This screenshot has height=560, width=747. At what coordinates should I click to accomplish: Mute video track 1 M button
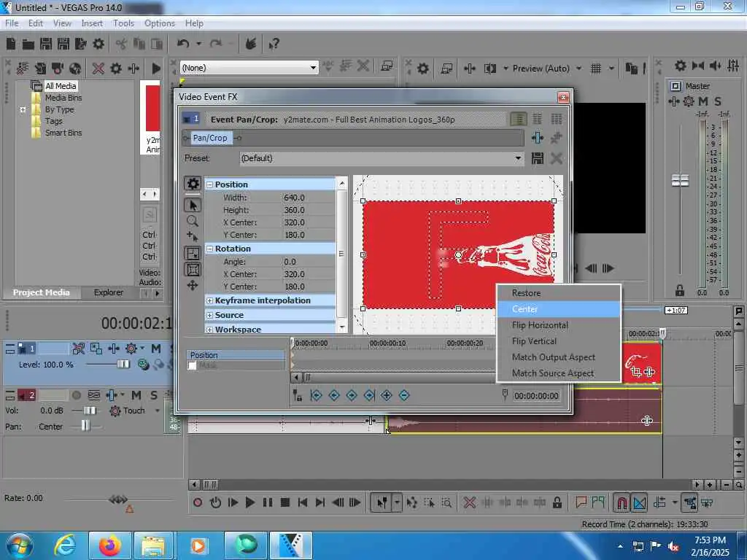coord(156,349)
